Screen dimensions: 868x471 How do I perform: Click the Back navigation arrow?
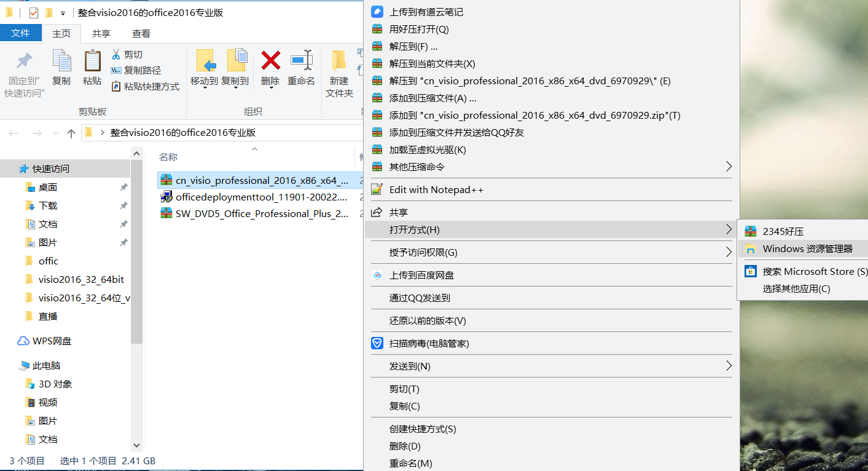click(x=14, y=133)
